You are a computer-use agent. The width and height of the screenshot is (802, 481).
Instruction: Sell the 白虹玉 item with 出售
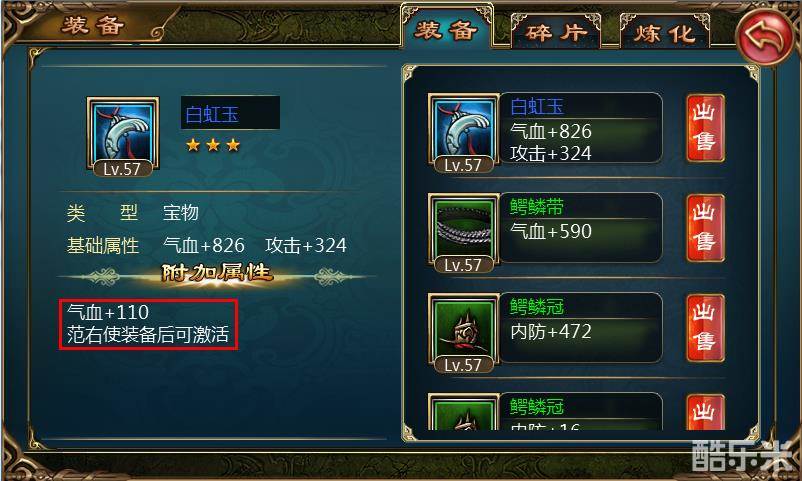point(705,128)
